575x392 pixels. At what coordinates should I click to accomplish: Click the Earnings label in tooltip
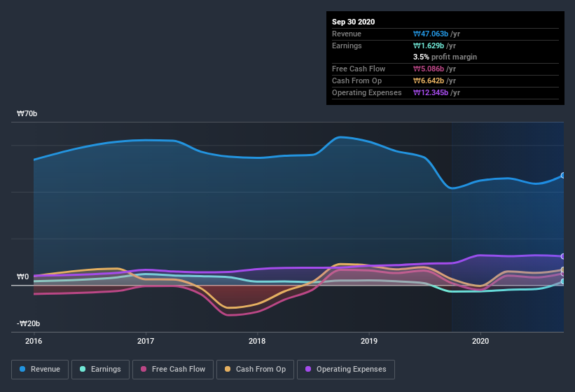click(347, 45)
